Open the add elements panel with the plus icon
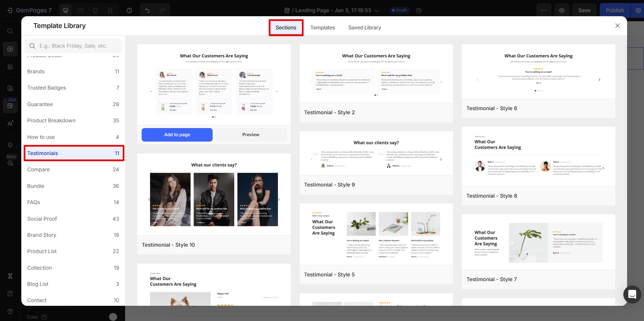The image size is (644, 321). click(10, 49)
